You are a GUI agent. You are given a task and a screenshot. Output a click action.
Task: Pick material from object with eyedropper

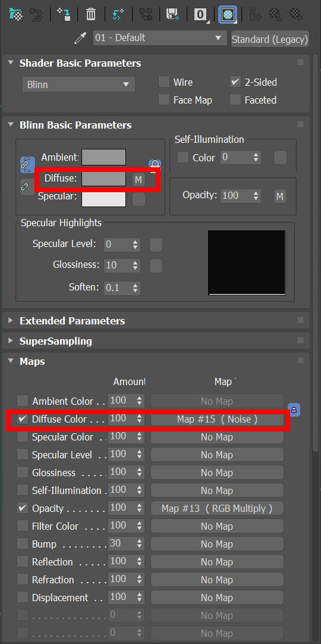[x=80, y=39]
